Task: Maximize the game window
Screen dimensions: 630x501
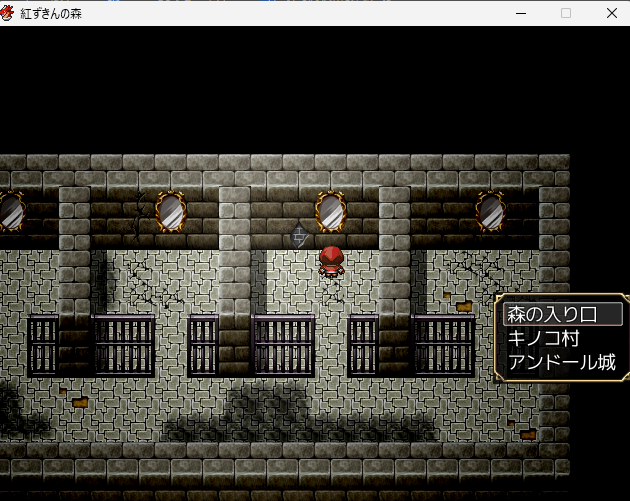Action: tap(566, 13)
